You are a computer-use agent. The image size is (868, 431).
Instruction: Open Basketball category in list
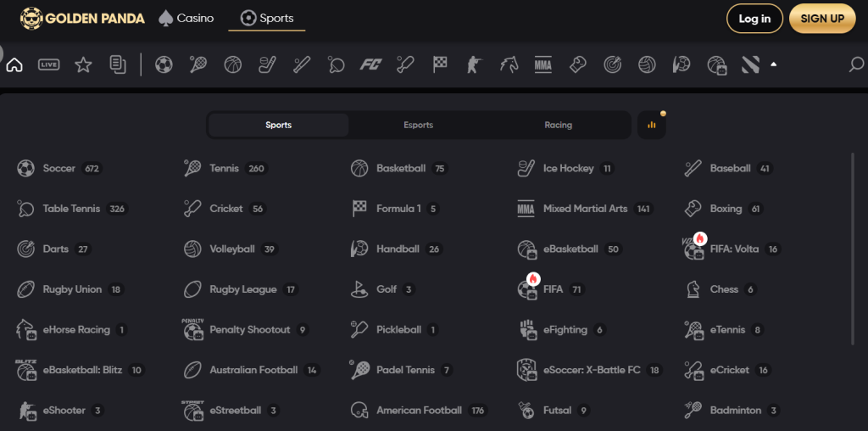click(x=399, y=168)
